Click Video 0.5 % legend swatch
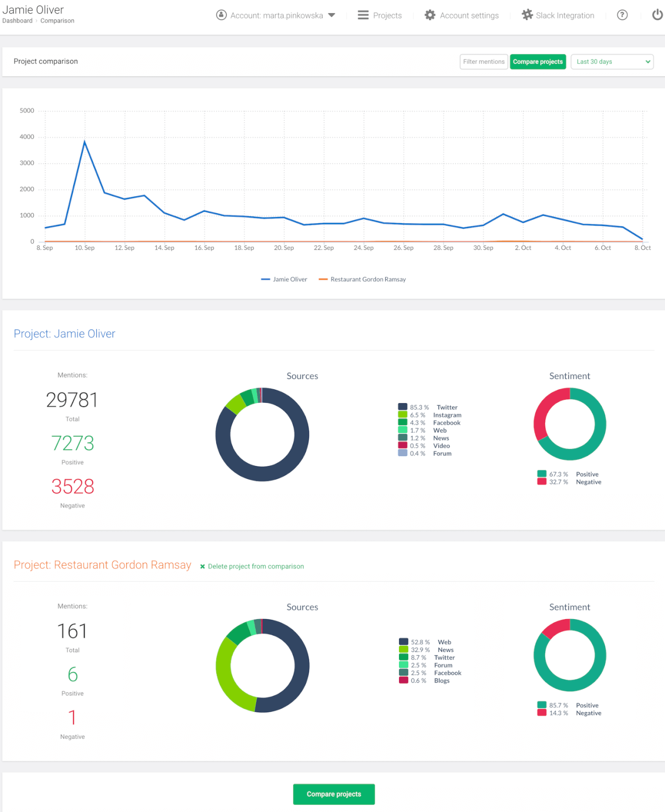The width and height of the screenshot is (665, 812). click(403, 445)
